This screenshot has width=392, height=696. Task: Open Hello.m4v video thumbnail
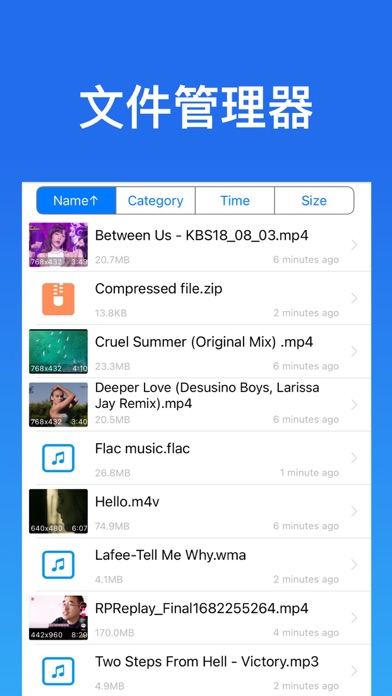pyautogui.click(x=58, y=511)
